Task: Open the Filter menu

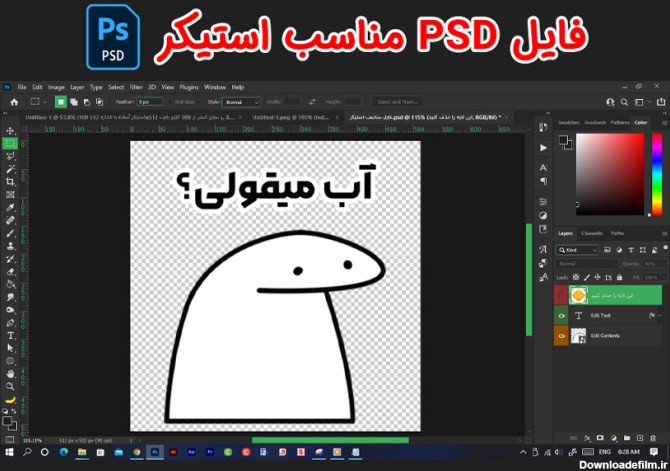Action: click(x=136, y=87)
